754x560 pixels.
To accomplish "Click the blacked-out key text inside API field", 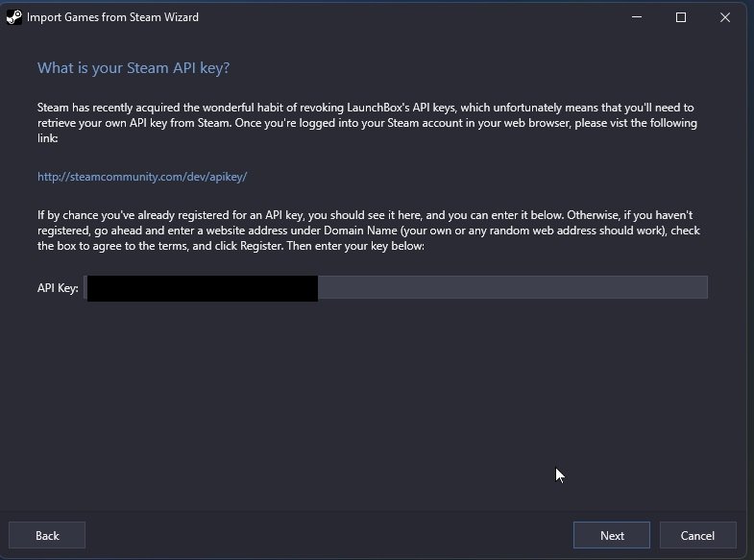I will pos(203,288).
